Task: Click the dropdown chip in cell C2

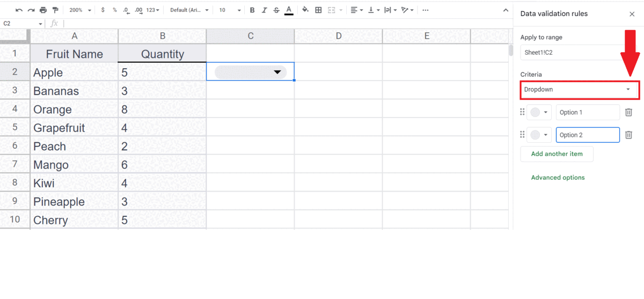Action: click(x=250, y=72)
